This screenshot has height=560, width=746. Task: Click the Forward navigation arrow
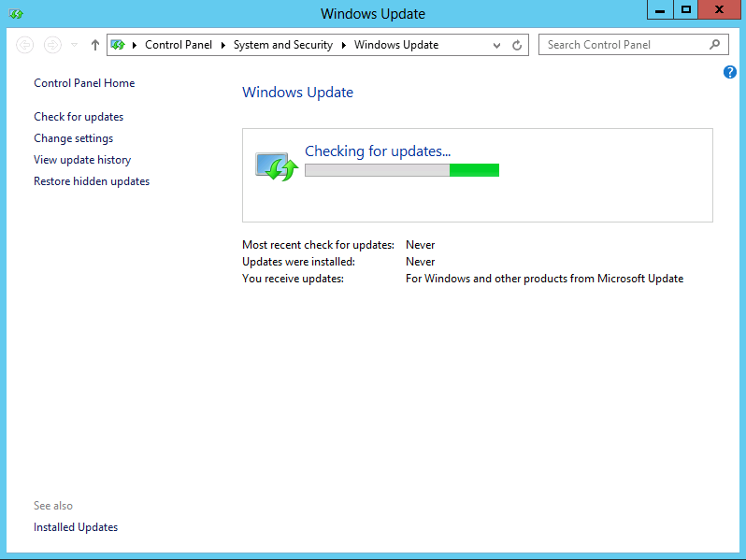tap(52, 45)
